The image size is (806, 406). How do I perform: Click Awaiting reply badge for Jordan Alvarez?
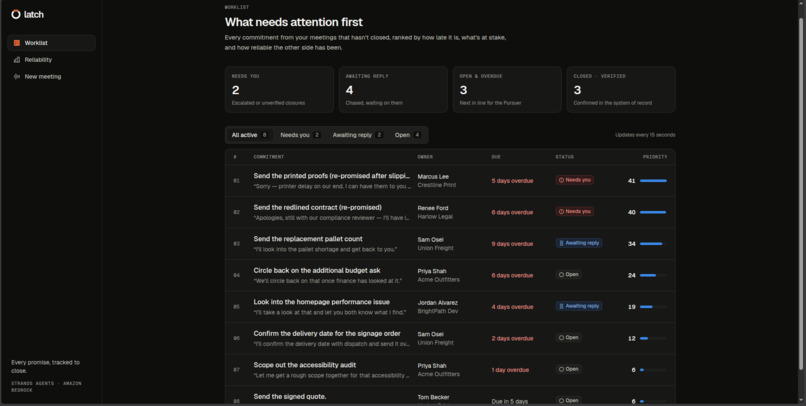(579, 306)
